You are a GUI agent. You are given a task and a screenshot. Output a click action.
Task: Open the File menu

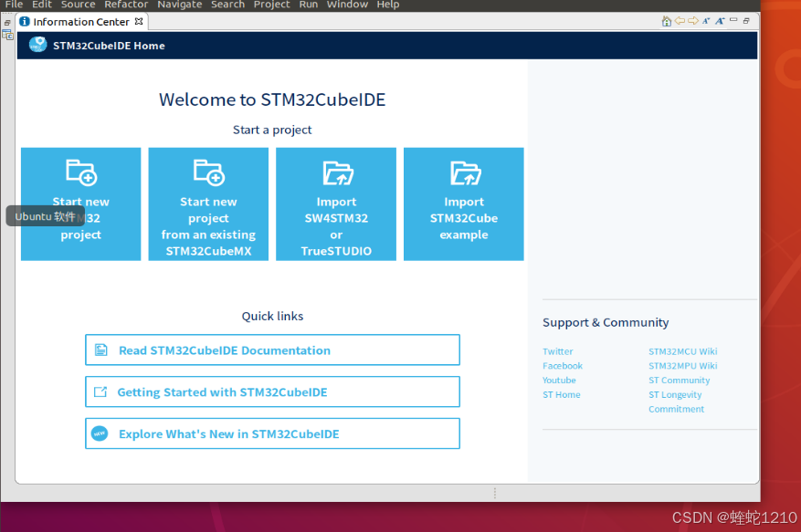click(14, 5)
